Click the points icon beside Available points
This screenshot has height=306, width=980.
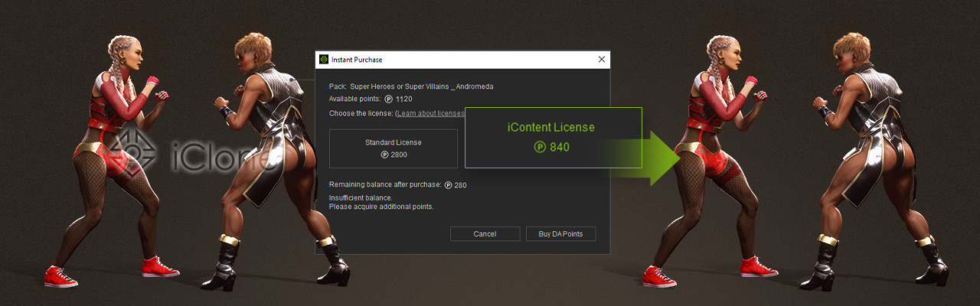tap(389, 99)
